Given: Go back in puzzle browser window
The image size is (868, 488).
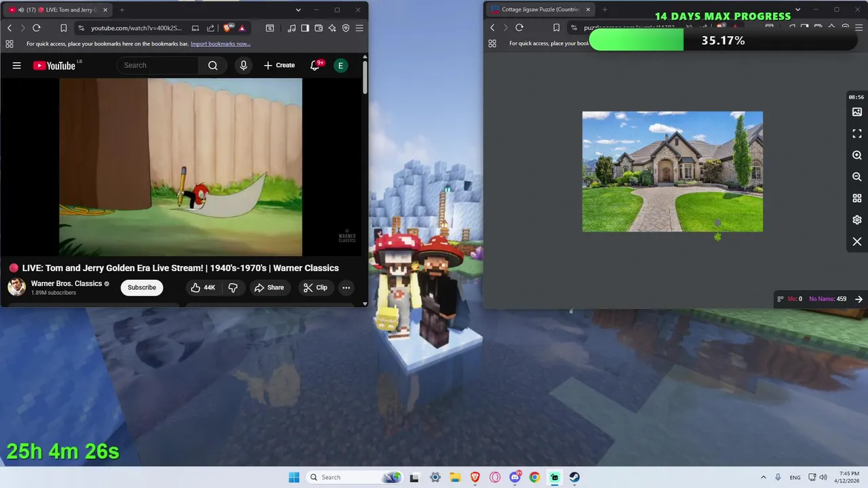Looking at the screenshot, I should [492, 28].
